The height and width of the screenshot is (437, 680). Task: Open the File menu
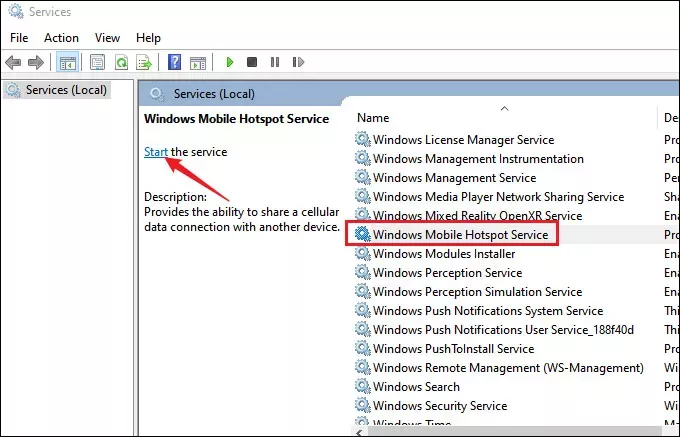coord(19,38)
